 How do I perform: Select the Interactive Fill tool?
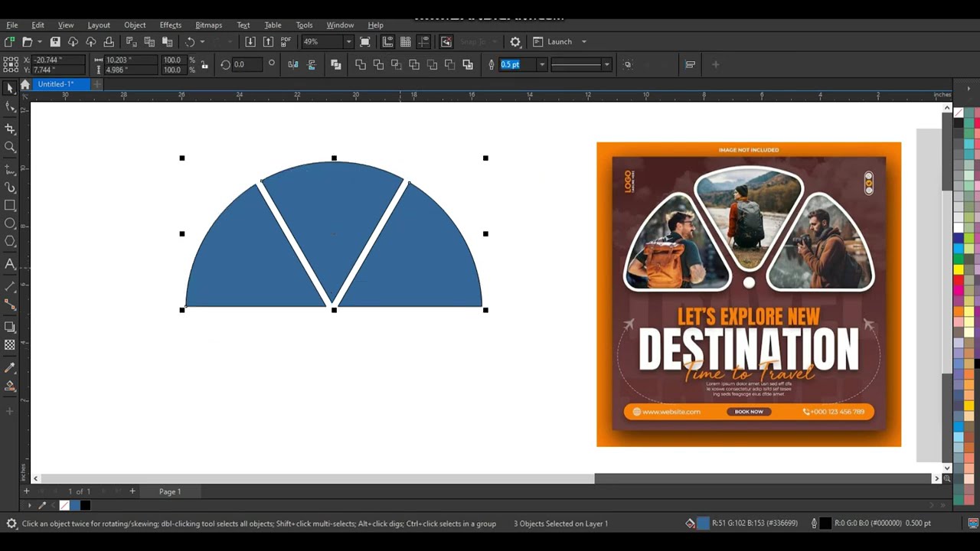pos(10,386)
